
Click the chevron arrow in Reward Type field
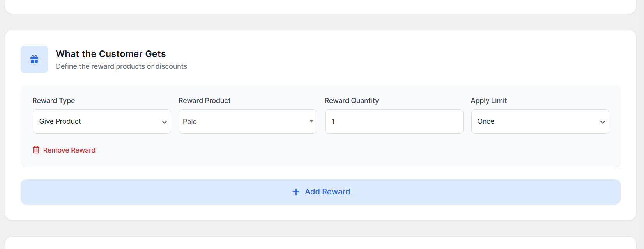(x=164, y=122)
